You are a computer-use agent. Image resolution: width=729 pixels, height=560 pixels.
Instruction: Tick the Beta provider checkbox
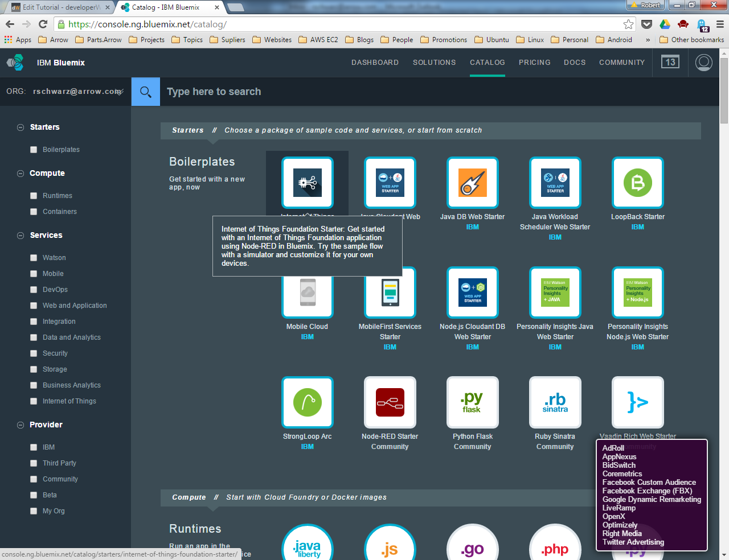click(34, 495)
